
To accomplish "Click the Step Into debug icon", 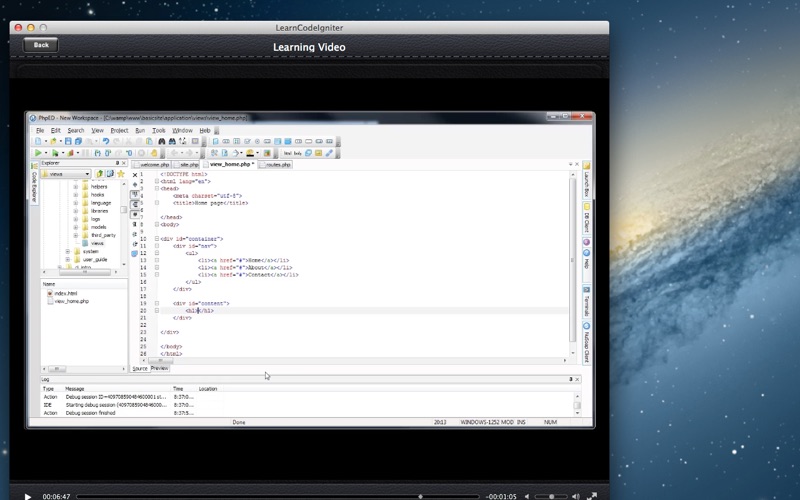I will click(98, 153).
